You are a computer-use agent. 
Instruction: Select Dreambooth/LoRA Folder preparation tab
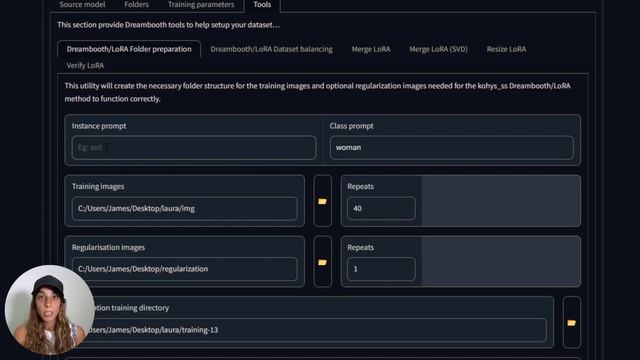click(129, 49)
